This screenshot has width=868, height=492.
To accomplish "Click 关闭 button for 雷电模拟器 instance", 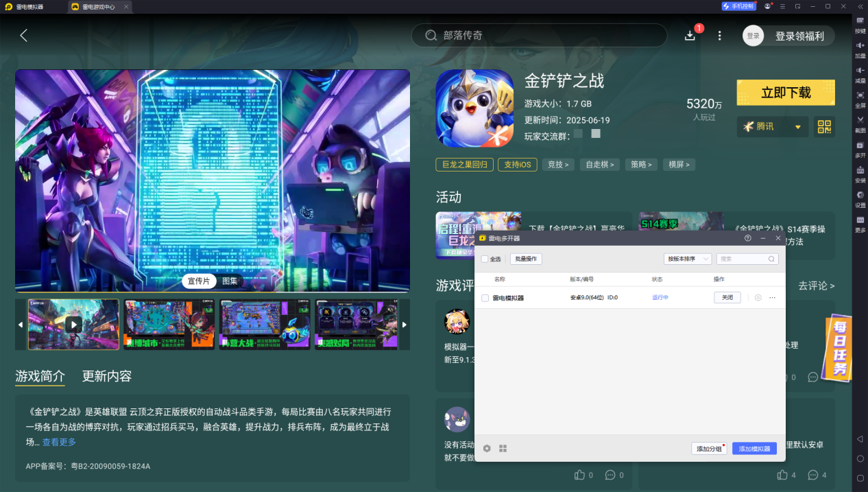I will pyautogui.click(x=727, y=298).
